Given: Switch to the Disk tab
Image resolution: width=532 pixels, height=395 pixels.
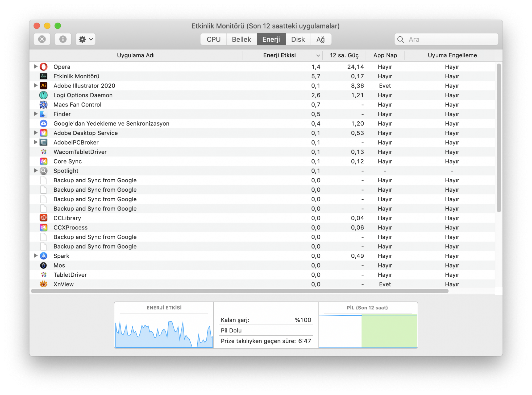Looking at the screenshot, I should [x=298, y=39].
